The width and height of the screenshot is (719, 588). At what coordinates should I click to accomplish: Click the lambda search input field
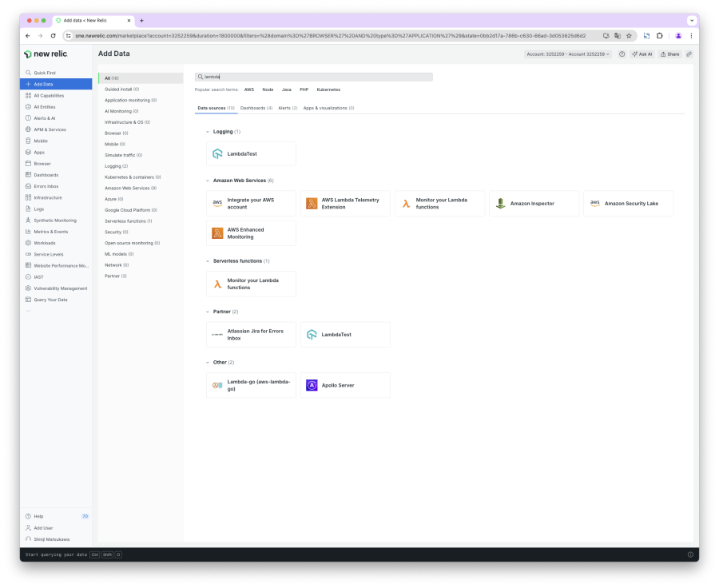[316, 77]
